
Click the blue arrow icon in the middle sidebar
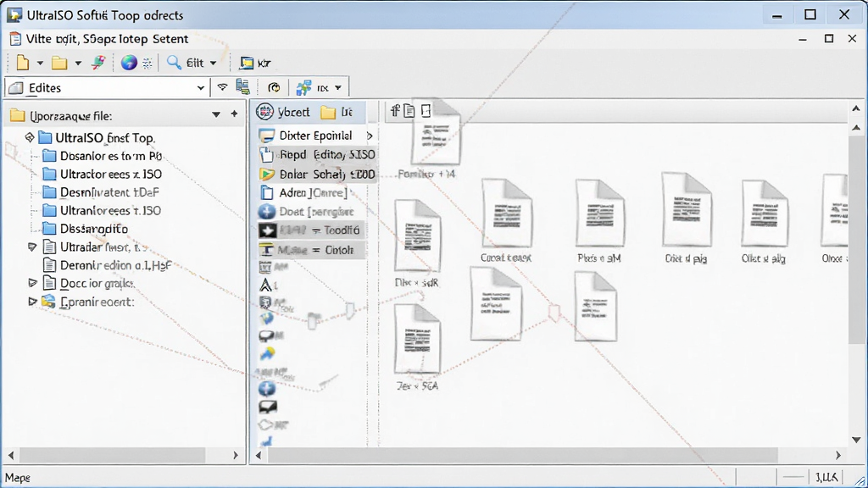[267, 354]
